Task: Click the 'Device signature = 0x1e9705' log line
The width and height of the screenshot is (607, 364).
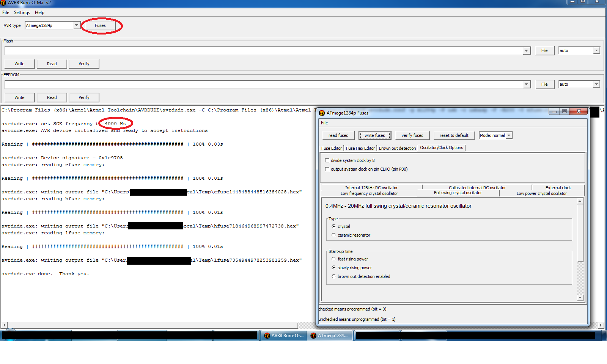Action: tap(62, 158)
